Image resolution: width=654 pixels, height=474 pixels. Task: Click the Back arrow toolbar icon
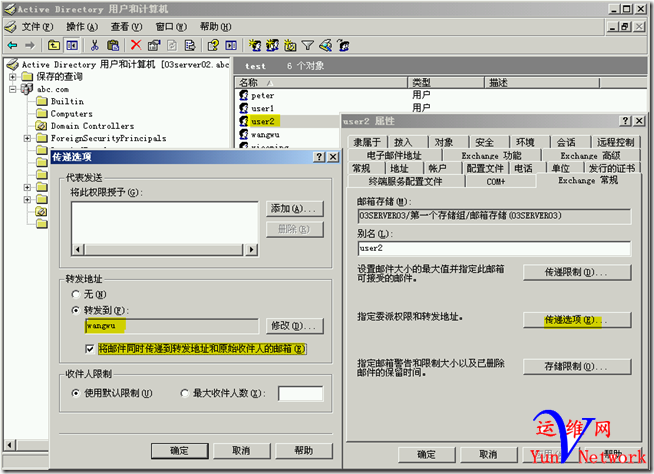click(x=13, y=45)
